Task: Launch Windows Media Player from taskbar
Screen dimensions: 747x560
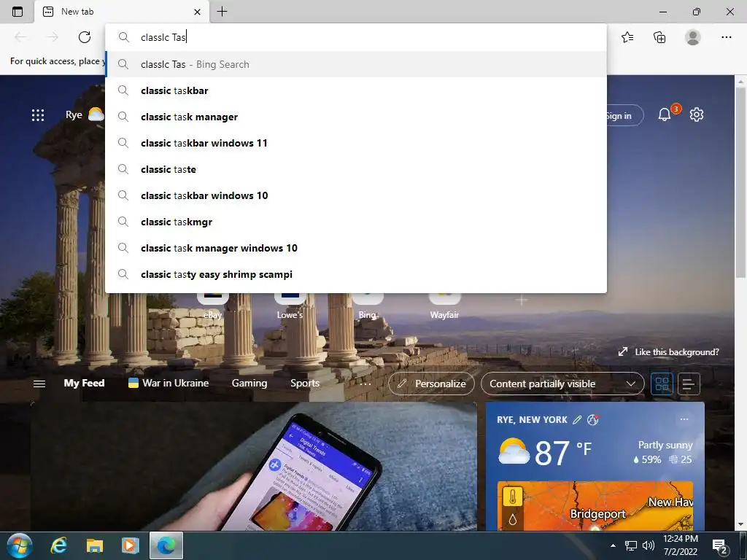Action: (130, 545)
